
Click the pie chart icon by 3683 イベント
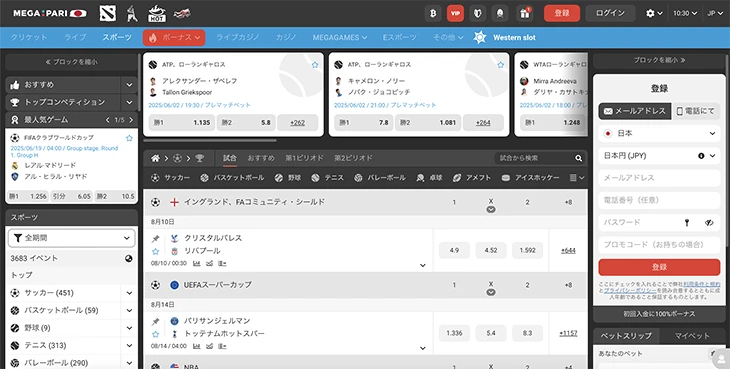click(x=128, y=259)
